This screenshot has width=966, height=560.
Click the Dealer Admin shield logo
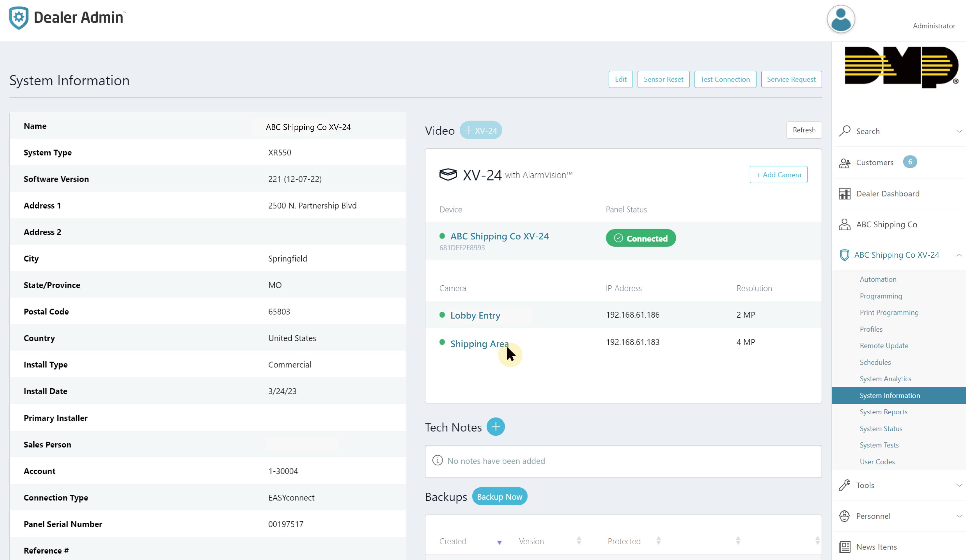coord(19,18)
